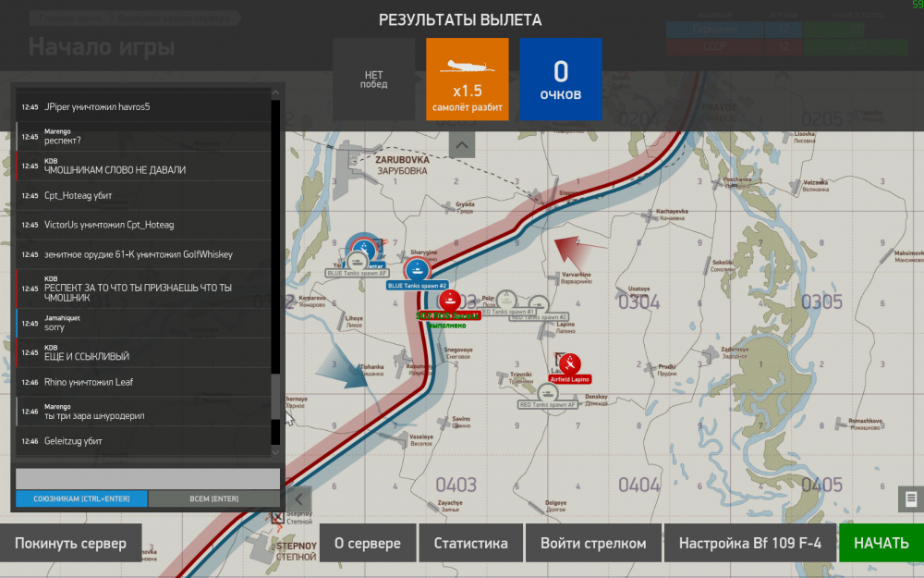Screen dimensions: 924x578
Task: Click map grid label 0404
Action: (638, 485)
